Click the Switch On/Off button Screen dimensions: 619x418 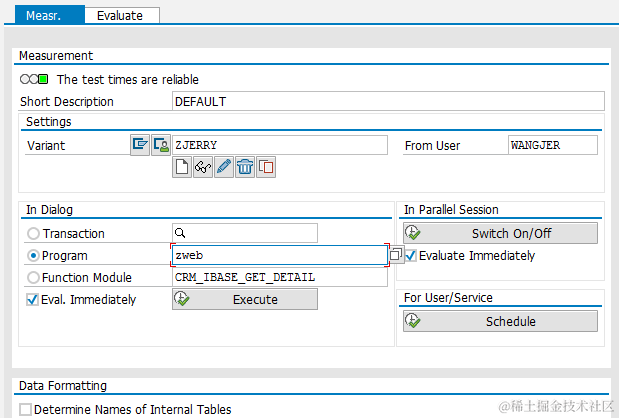pos(500,233)
